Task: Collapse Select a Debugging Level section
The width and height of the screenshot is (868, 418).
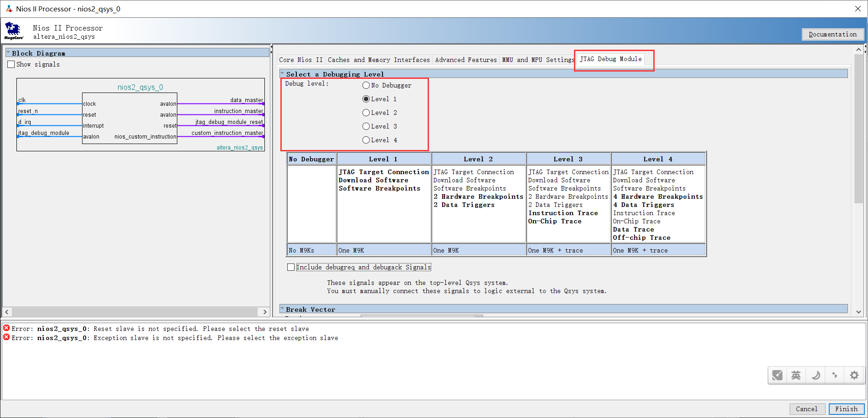Action: point(282,73)
